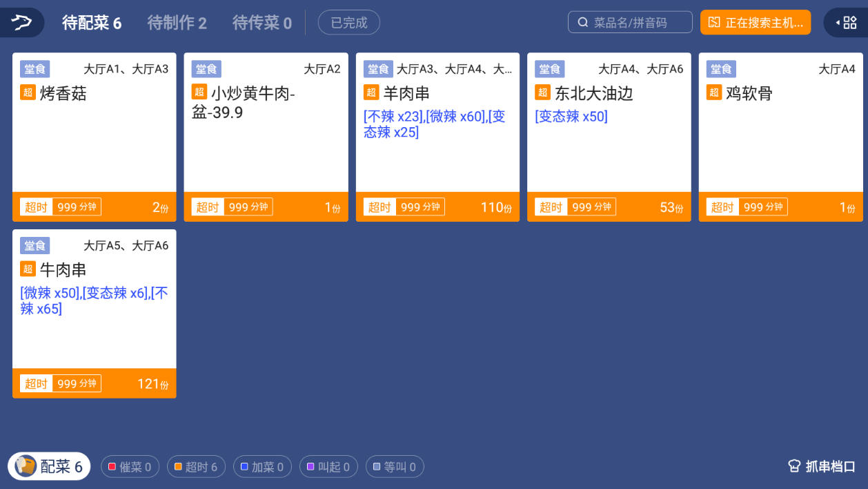Click the 2份 quantity on 烤香菇
Image resolution: width=868 pixels, height=489 pixels.
pos(160,207)
